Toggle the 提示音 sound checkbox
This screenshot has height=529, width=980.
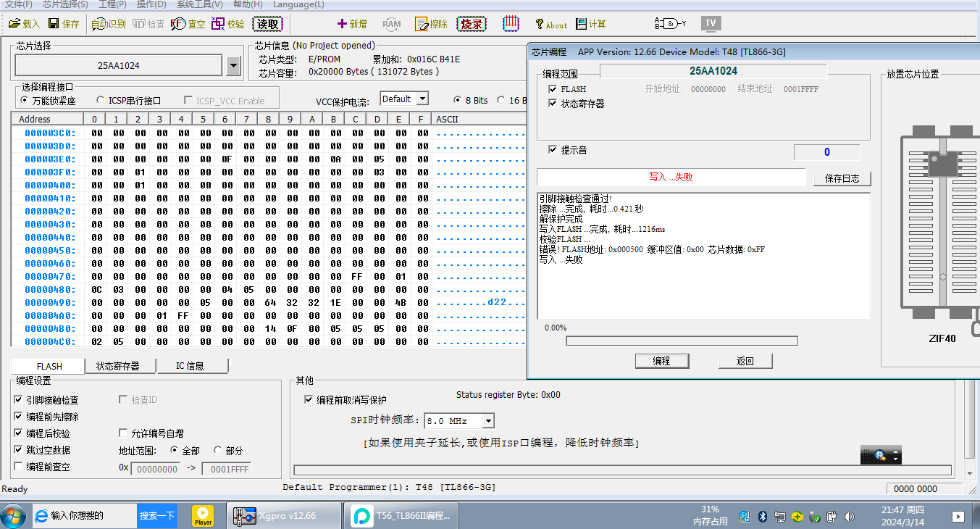554,149
